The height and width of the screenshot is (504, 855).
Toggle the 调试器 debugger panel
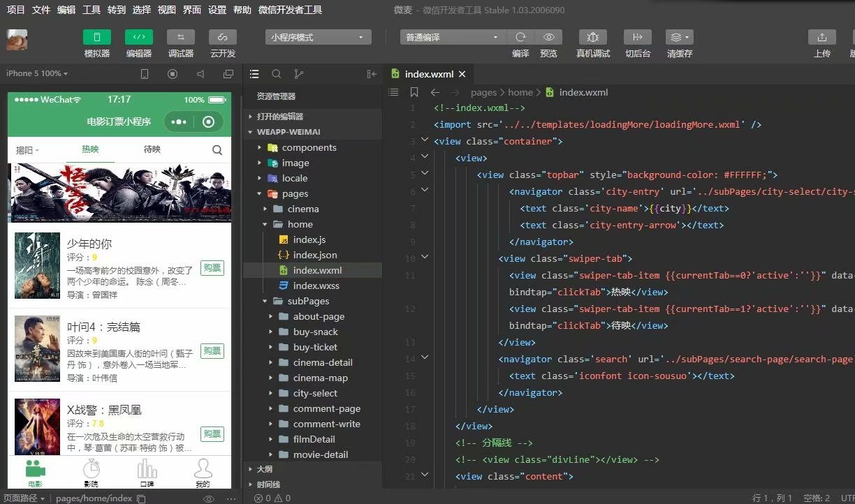pyautogui.click(x=181, y=37)
